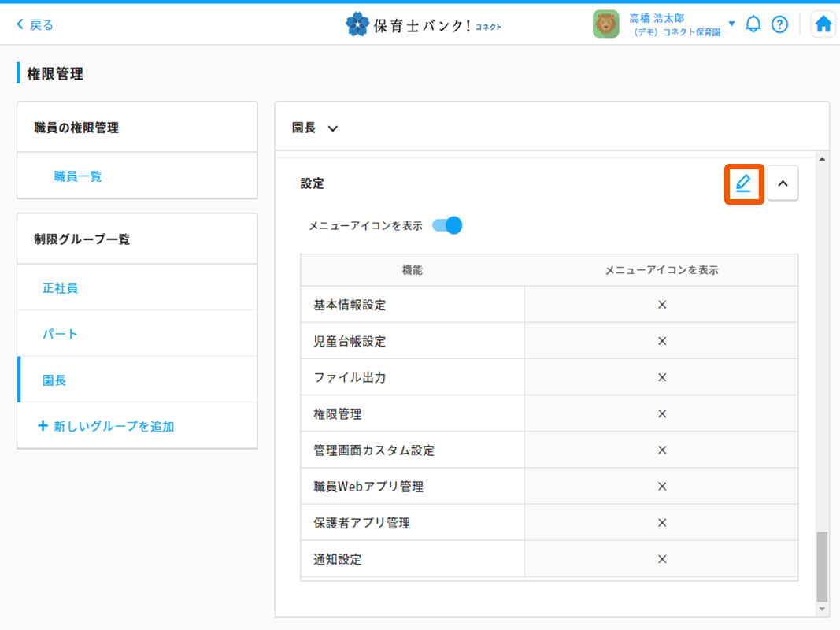Click the lion user avatar
The height and width of the screenshot is (630, 840).
pos(605,24)
